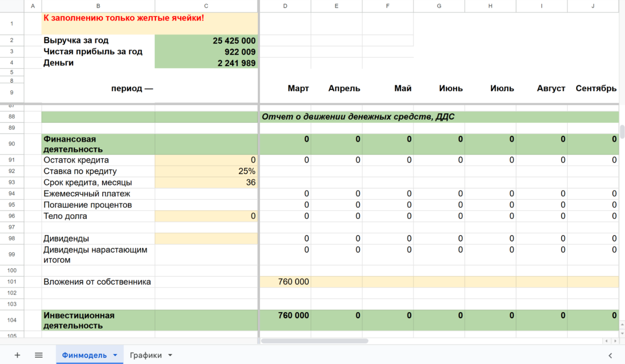This screenshot has width=625, height=364.
Task: Open the all sheets list icon
Action: click(39, 355)
